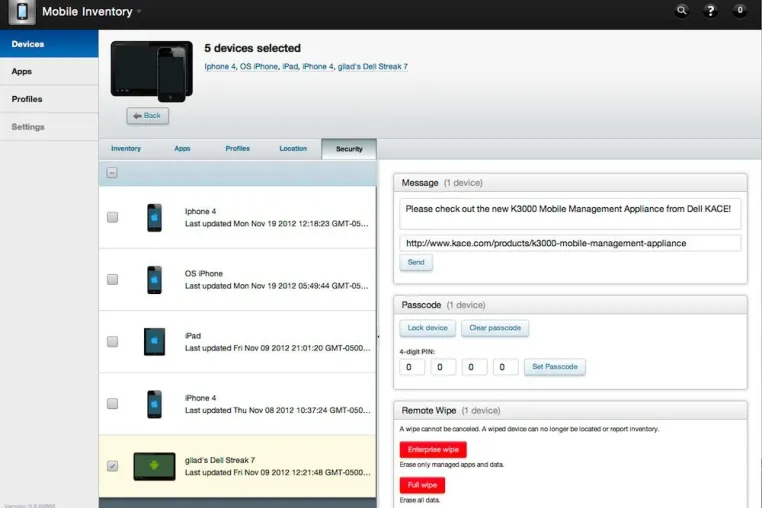762x508 pixels.
Task: Click the iPhone 4 device icon, Nov 08 row
Action: coord(155,404)
